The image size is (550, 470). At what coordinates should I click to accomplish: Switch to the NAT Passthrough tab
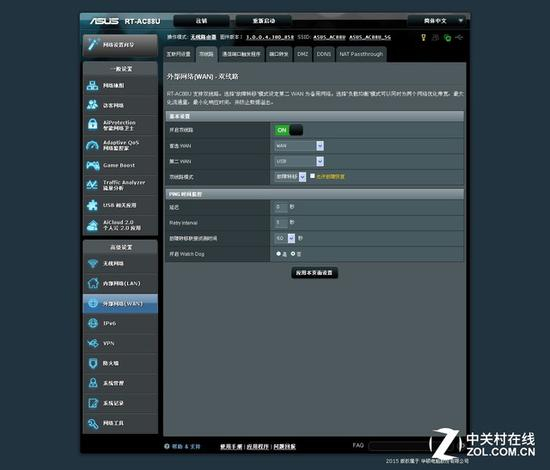pos(361,54)
